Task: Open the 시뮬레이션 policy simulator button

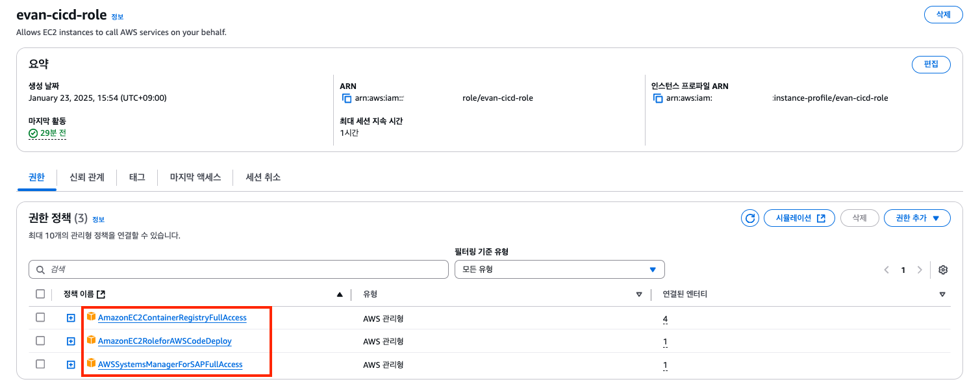Action: (x=799, y=218)
